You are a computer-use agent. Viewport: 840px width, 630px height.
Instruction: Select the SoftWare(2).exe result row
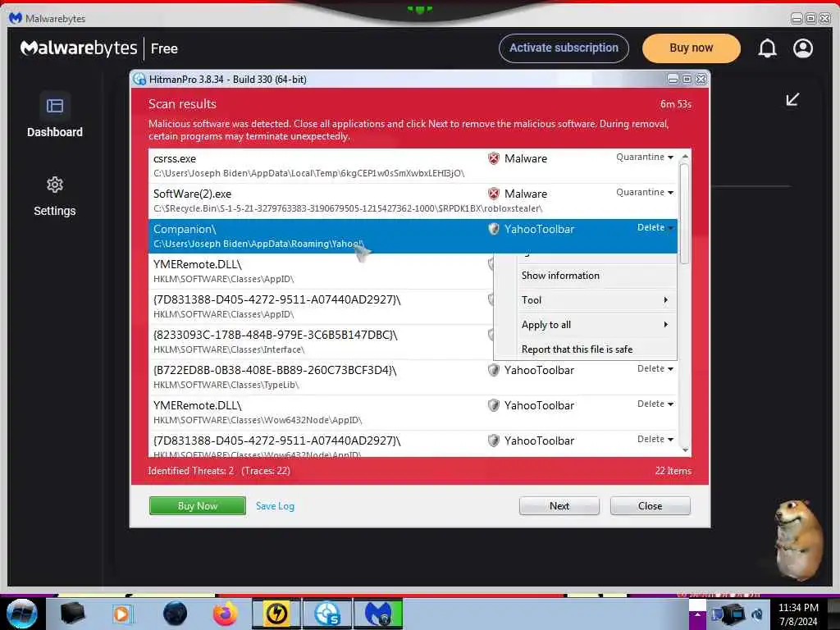click(x=413, y=201)
